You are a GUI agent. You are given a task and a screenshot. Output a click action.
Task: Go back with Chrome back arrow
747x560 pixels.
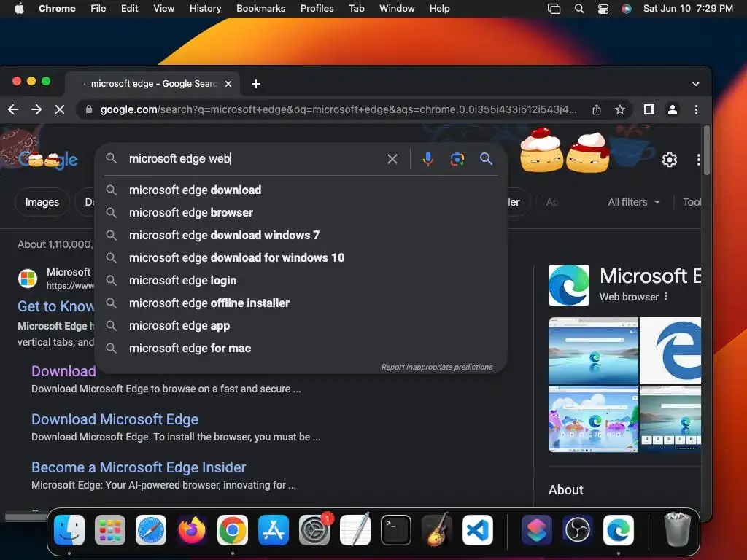tap(13, 109)
